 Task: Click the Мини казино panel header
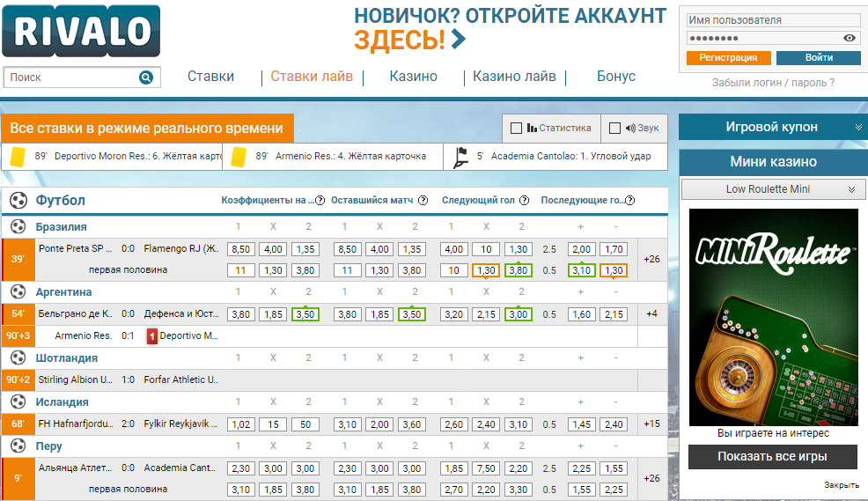tap(773, 162)
